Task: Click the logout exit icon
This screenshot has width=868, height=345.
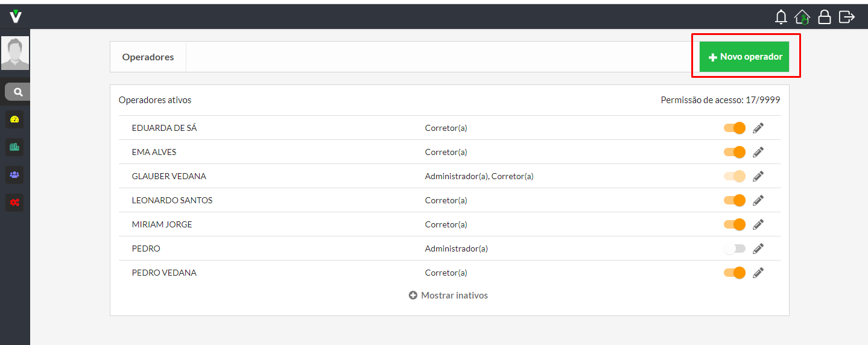Action: 847,17
